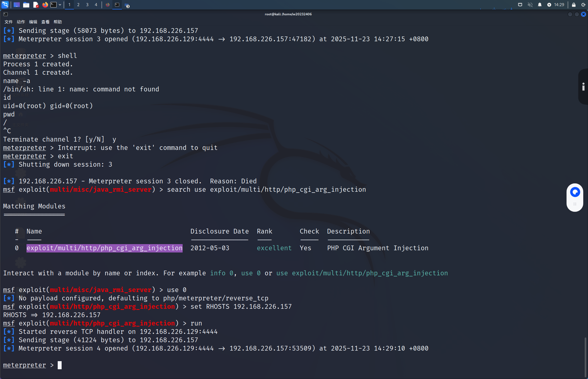Click the power manager lightning icon
The width and height of the screenshot is (588, 379).
pos(549,5)
